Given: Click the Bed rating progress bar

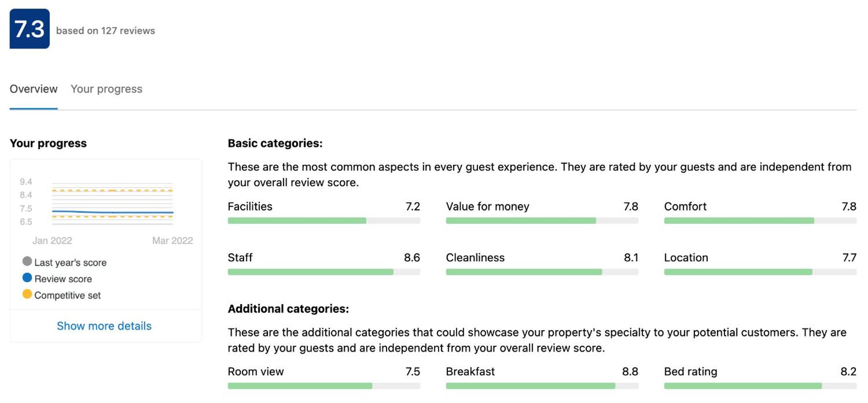Looking at the screenshot, I should coord(760,386).
